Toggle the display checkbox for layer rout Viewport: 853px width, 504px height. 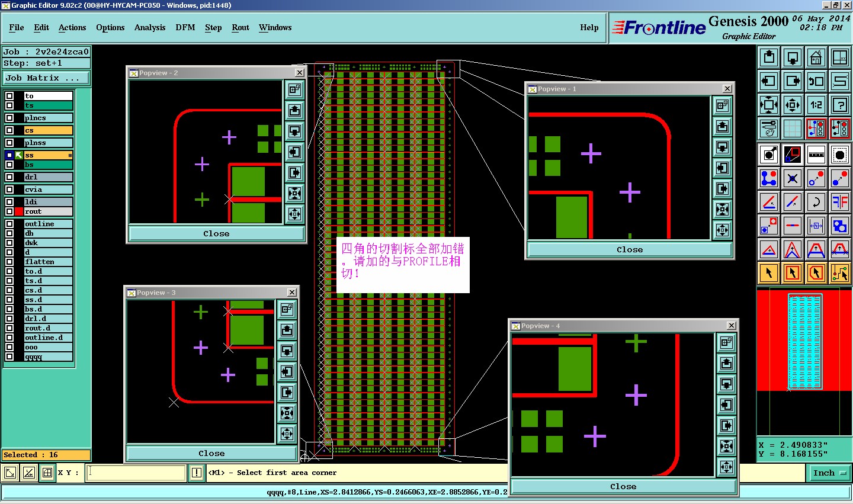click(x=9, y=211)
